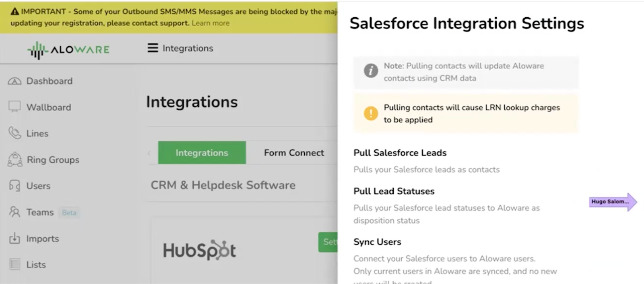Viewport: 644px width, 284px height.
Task: Click the Users headset icon
Action: tap(14, 186)
